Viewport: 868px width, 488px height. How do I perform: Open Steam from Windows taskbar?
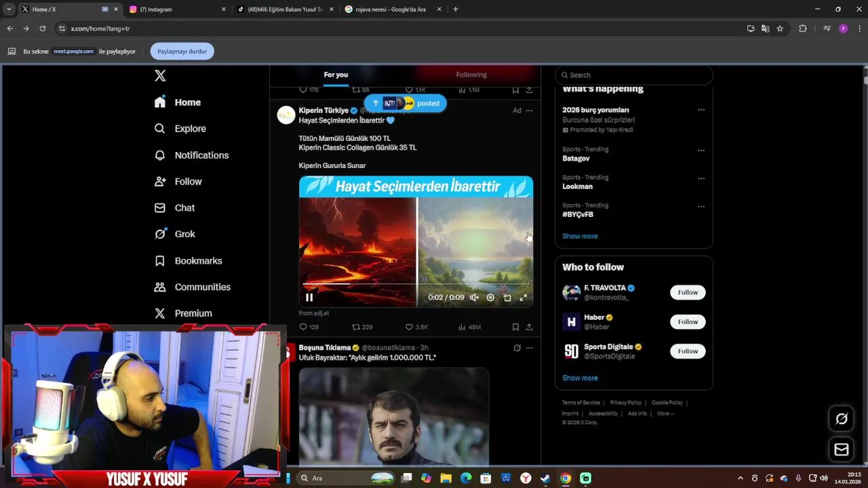pyautogui.click(x=545, y=478)
